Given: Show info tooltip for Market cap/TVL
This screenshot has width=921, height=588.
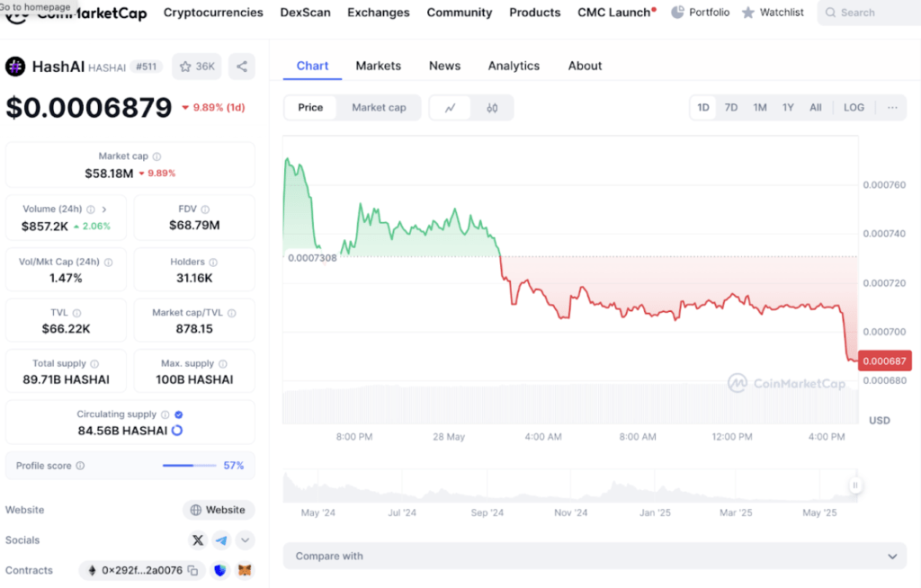Looking at the screenshot, I should 232,313.
